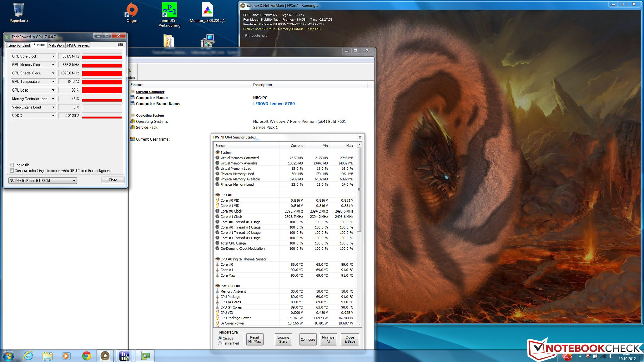Click the speaker volume tray icon
Viewport: 644px width, 362px height.
tap(611, 356)
